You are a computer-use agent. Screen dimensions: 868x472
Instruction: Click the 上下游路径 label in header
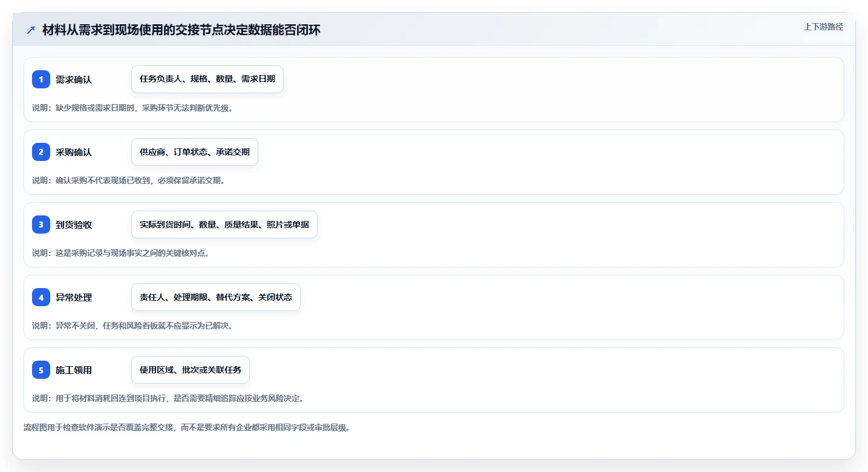pyautogui.click(x=823, y=27)
